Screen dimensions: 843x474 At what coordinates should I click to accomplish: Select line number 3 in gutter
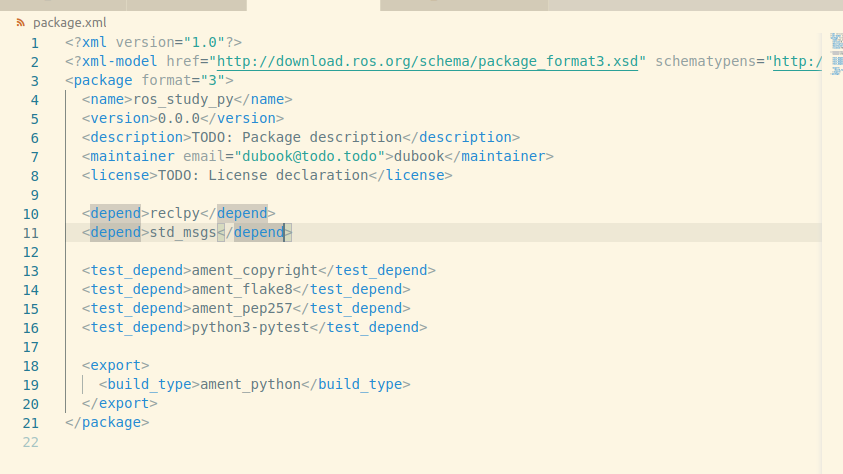tap(35, 81)
